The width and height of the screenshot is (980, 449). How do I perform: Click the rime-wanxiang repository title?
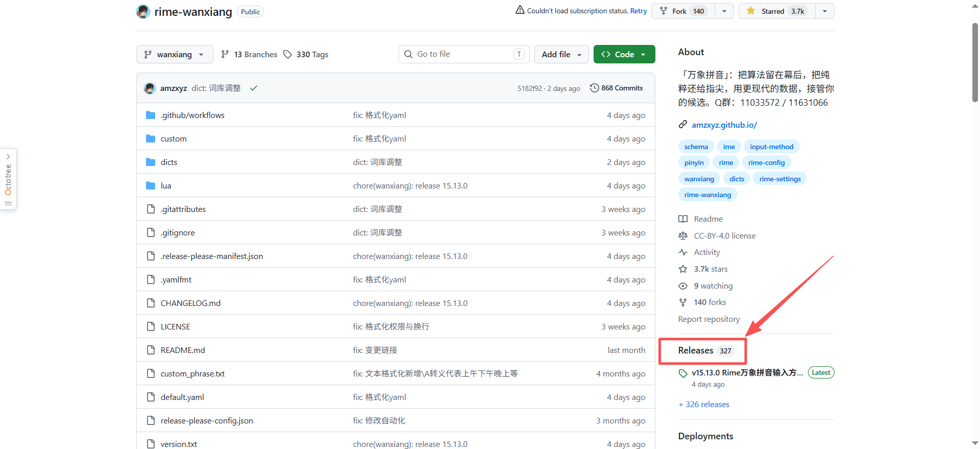pyautogui.click(x=193, y=11)
